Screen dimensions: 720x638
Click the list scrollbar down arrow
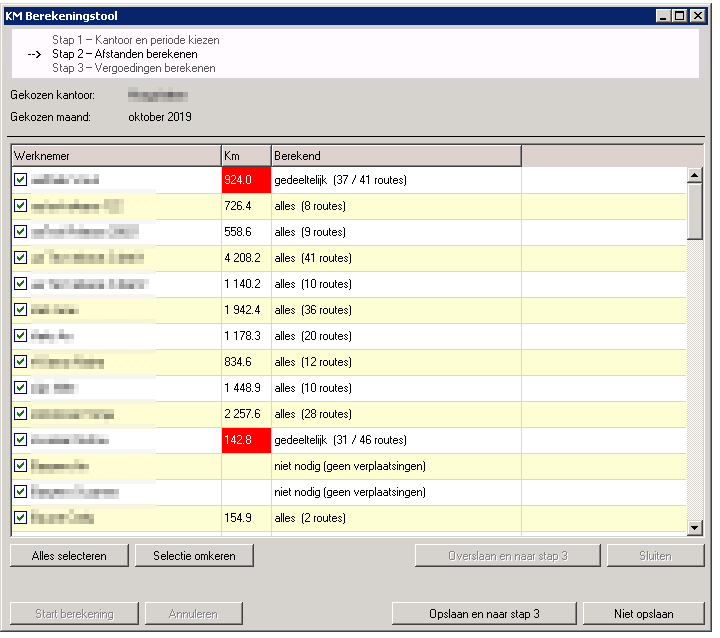[695, 528]
